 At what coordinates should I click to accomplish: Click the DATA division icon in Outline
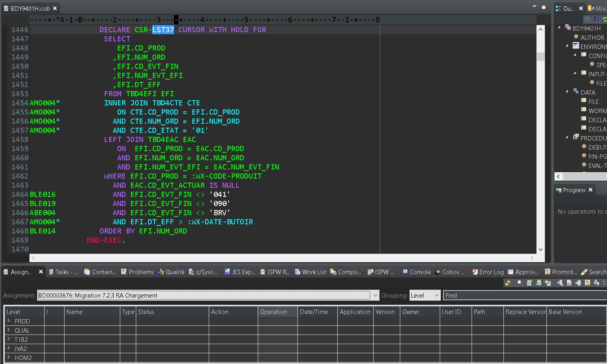[x=576, y=91]
